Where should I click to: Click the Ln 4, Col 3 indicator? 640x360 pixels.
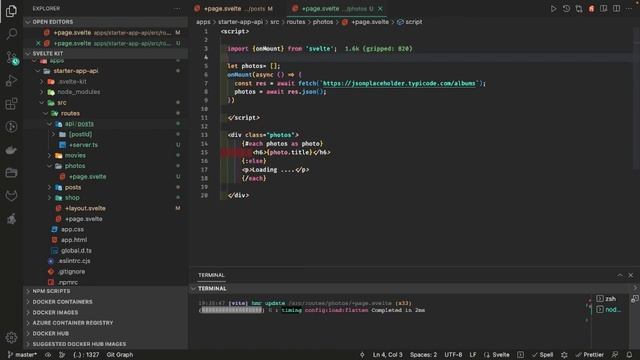387,355
